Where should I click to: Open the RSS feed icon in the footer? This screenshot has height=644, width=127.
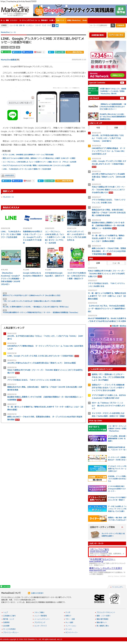pos(29,593)
